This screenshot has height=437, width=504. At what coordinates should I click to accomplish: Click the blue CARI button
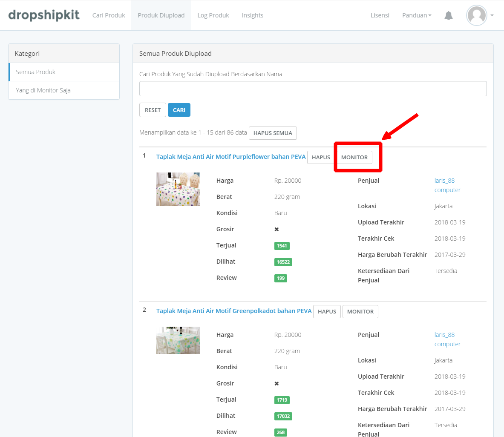[179, 110]
